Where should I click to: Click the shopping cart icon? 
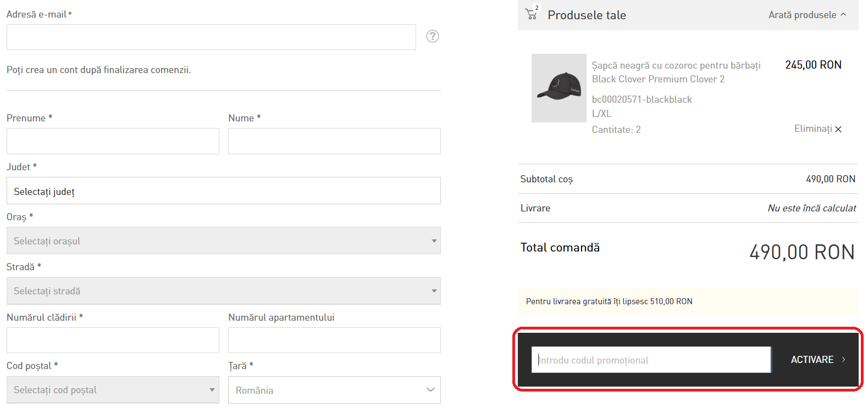click(532, 14)
